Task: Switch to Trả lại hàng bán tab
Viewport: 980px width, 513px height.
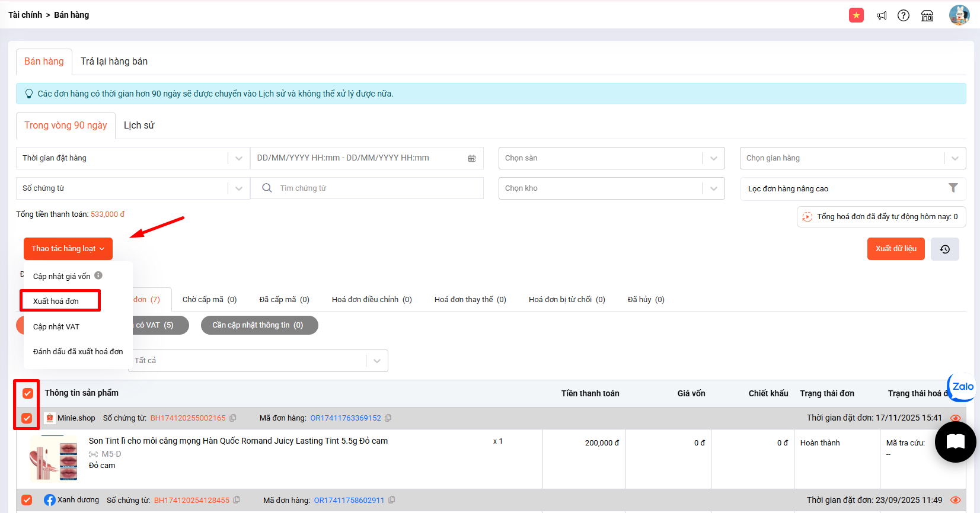Action: [x=114, y=62]
